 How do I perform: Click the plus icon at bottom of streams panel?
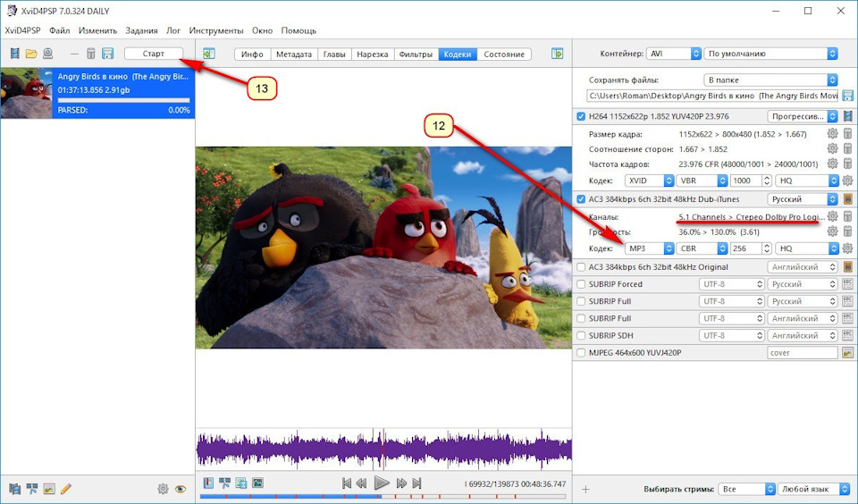point(585,489)
